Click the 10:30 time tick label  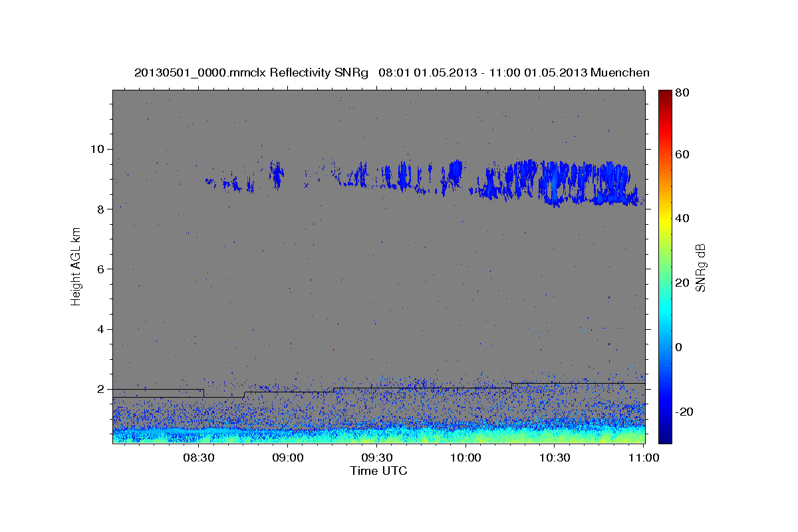[x=555, y=458]
